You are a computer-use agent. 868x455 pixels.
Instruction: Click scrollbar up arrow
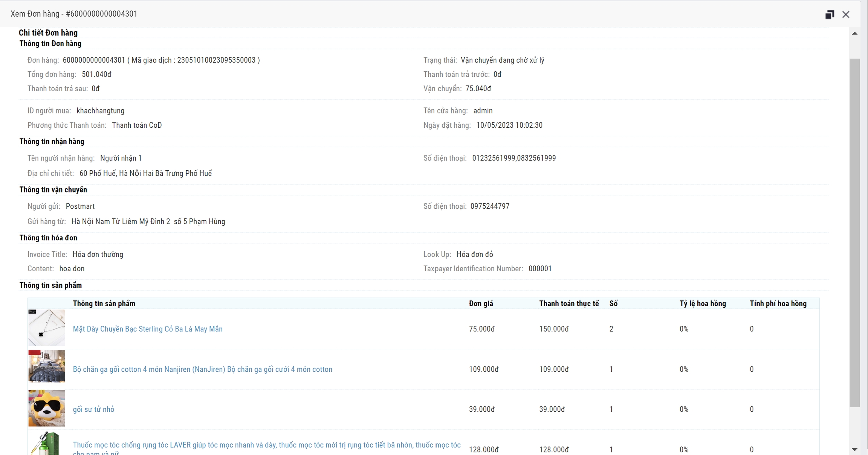click(854, 34)
